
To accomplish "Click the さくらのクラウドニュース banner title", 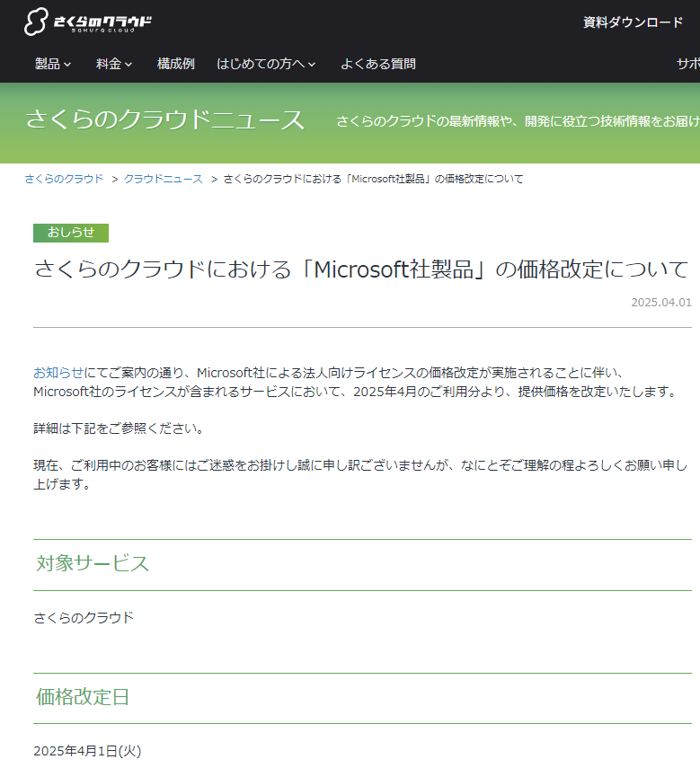I will (165, 120).
